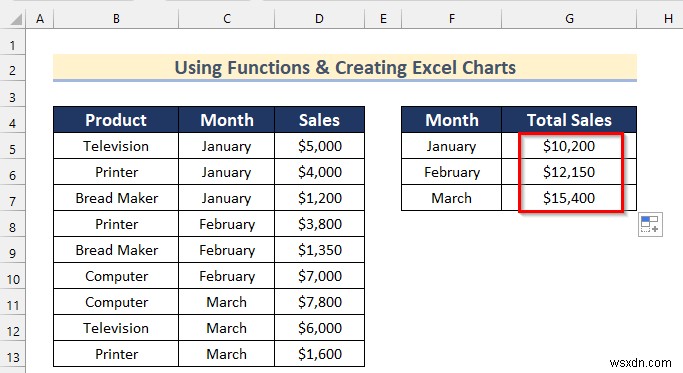
Task: Click the $1,200 sales cell
Action: click(319, 198)
